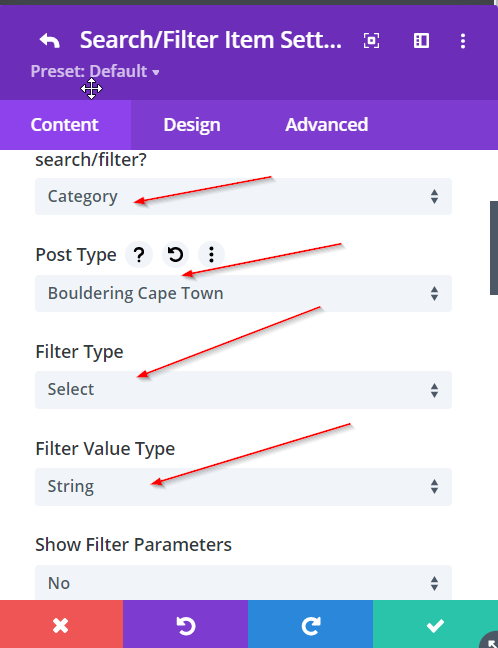Open the header three-dots options menu
Image resolution: width=498 pixels, height=648 pixels.
[463, 40]
